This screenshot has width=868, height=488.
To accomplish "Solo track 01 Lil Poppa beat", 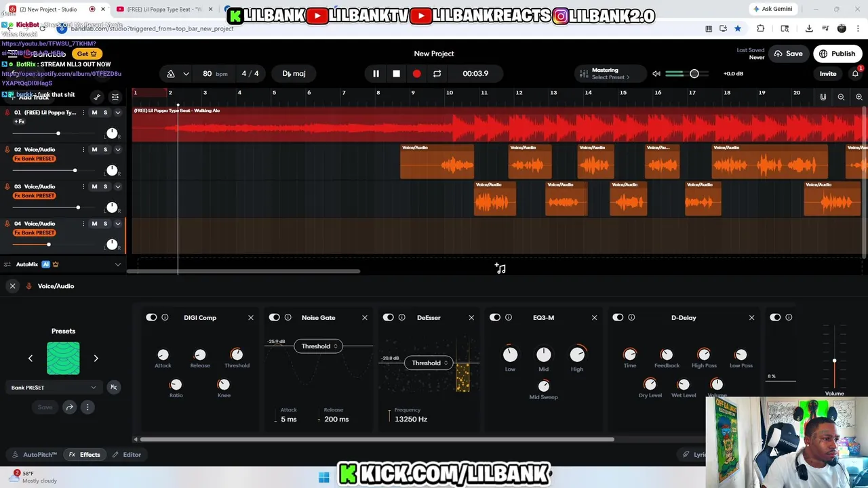I will coord(105,113).
